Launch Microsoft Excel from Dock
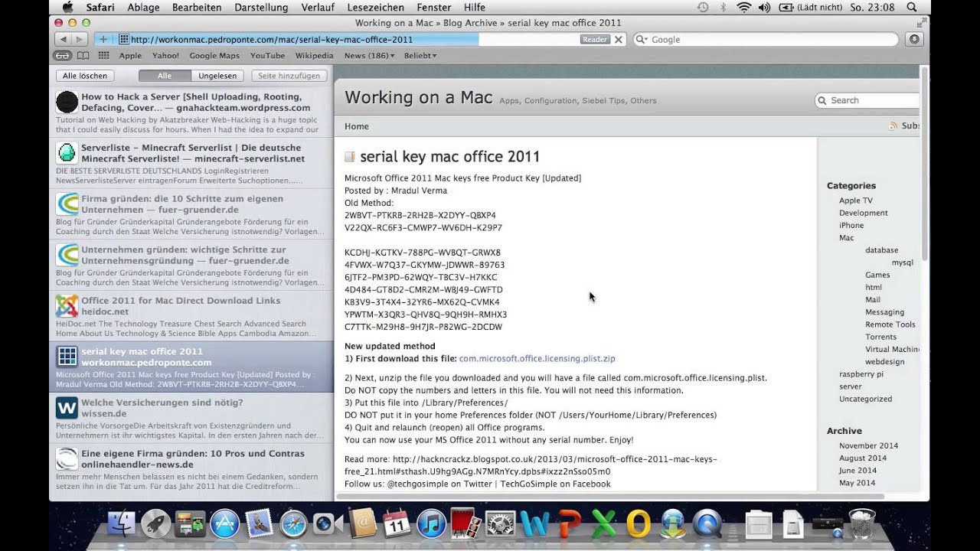980x551 pixels. click(x=604, y=523)
